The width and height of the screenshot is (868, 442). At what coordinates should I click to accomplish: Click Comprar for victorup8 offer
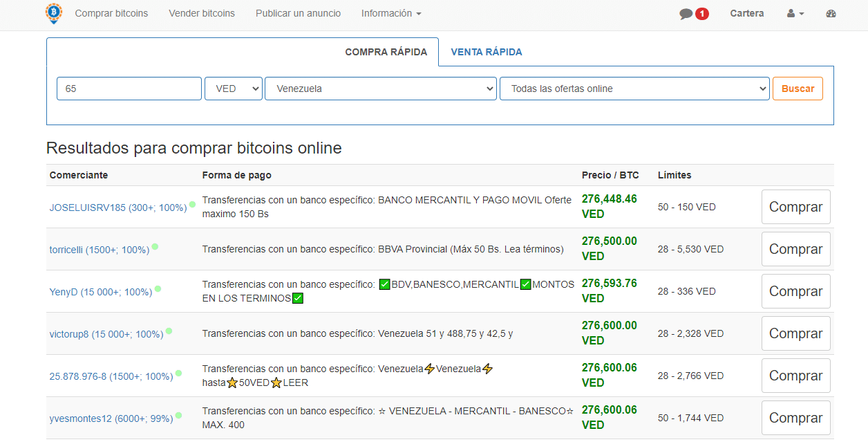pos(796,333)
